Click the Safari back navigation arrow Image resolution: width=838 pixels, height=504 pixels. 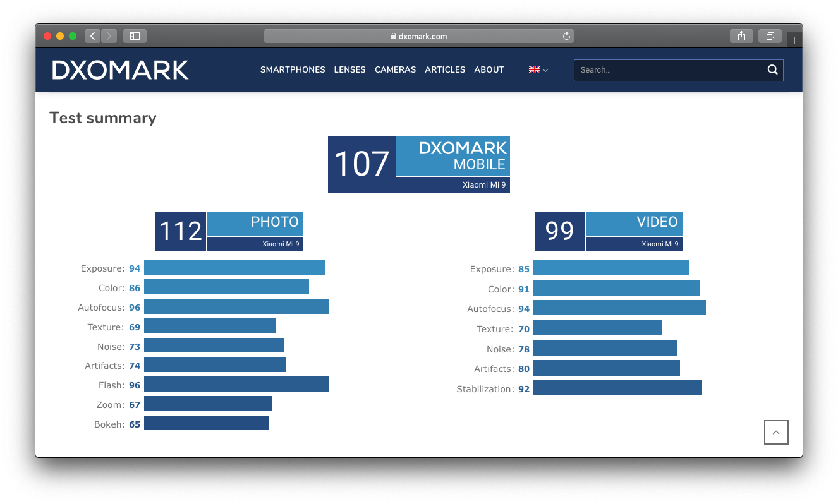93,36
